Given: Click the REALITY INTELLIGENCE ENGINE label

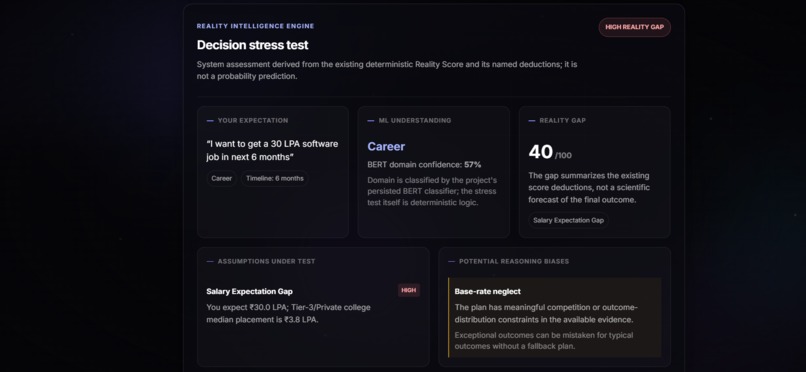Looking at the screenshot, I should click(x=255, y=26).
